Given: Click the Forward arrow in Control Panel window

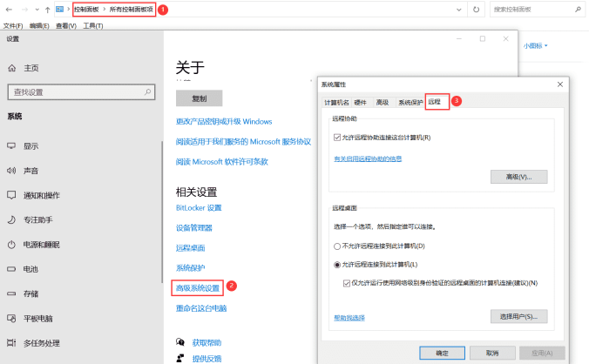Looking at the screenshot, I should pos(24,10).
